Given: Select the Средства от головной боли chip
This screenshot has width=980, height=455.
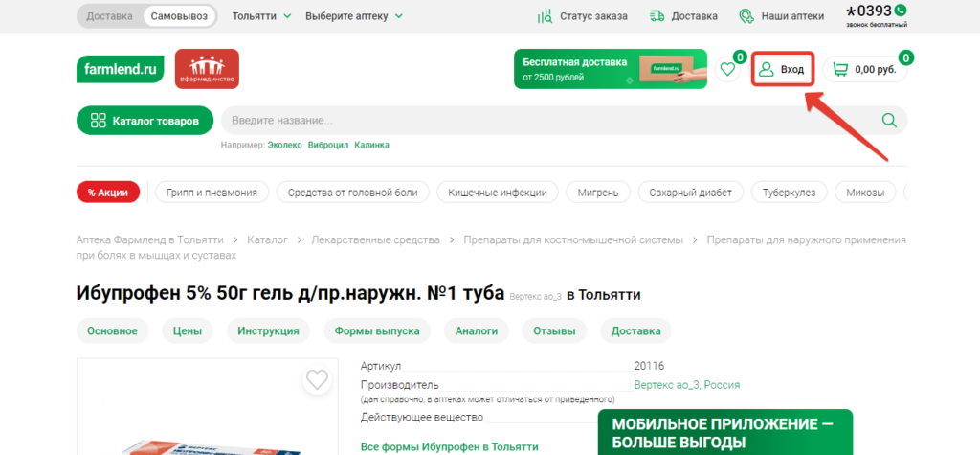Looking at the screenshot, I should (352, 193).
